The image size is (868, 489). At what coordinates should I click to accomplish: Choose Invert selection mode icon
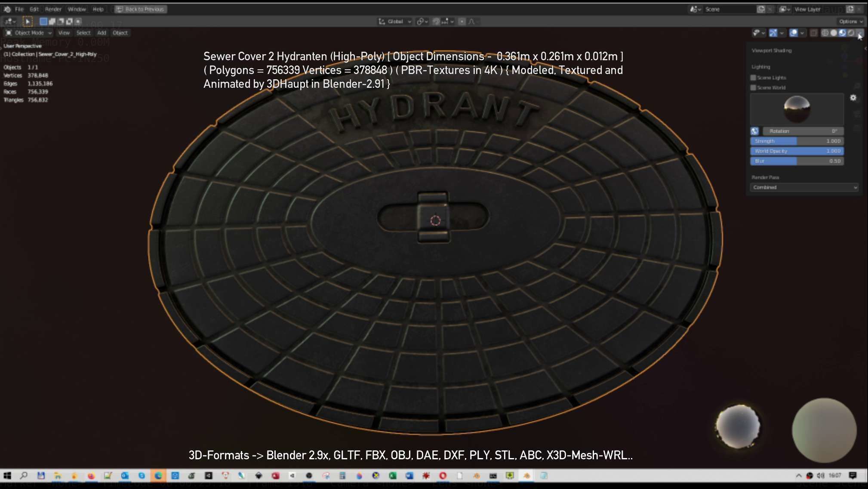pos(69,21)
